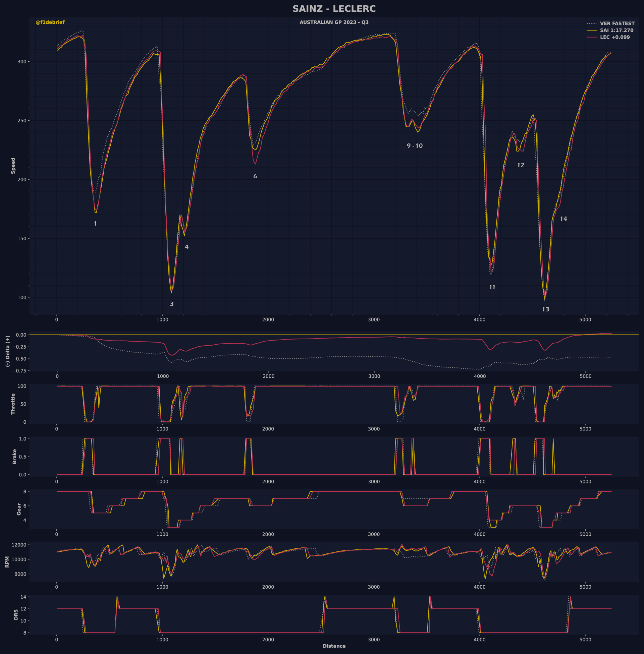Click the turn 1 corner label
Screen dimensions: 644x654
point(95,224)
